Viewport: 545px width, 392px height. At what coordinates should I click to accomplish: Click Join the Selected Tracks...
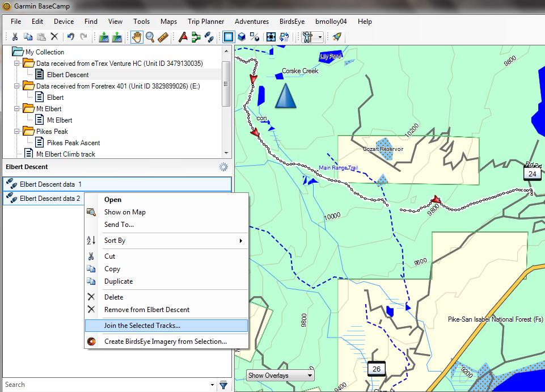click(167, 326)
